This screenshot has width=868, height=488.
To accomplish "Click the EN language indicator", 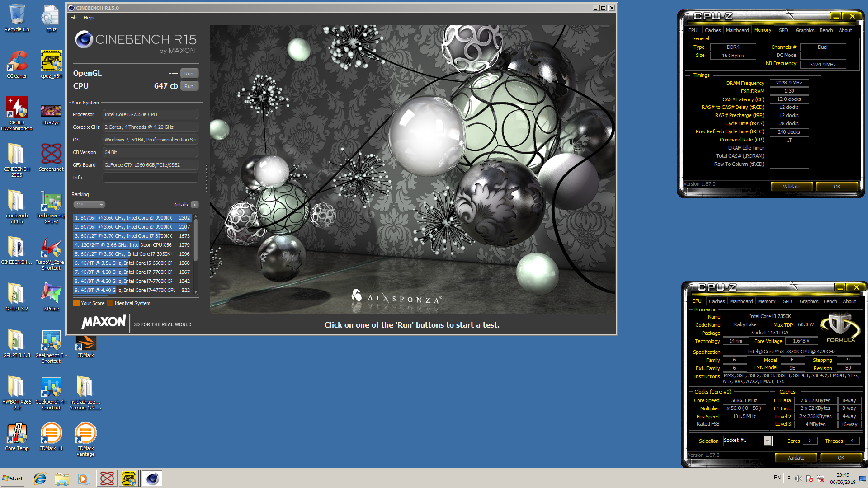I will [x=777, y=478].
